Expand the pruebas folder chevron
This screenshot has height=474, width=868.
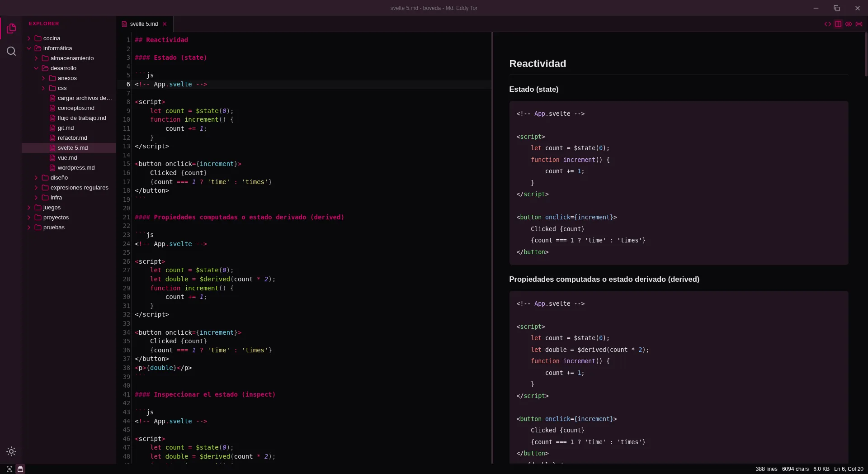click(29, 228)
